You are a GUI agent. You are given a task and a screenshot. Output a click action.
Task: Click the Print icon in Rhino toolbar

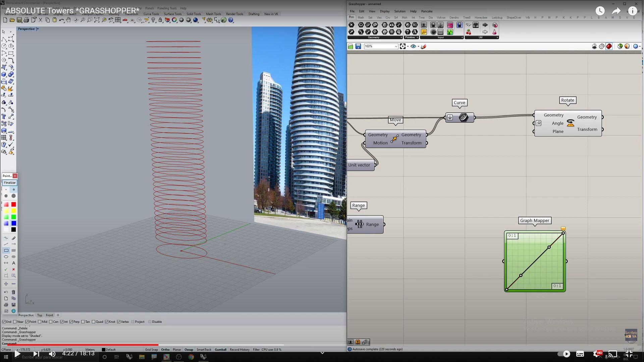[x=26, y=20]
